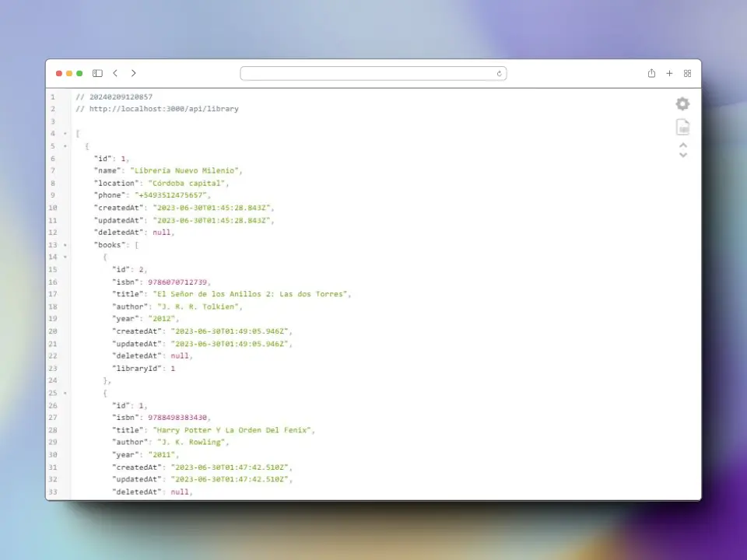The height and width of the screenshot is (560, 747).
Task: Click the timestamp "2023-06-30T01:49:05.946Z" on line 20
Action: 230,331
